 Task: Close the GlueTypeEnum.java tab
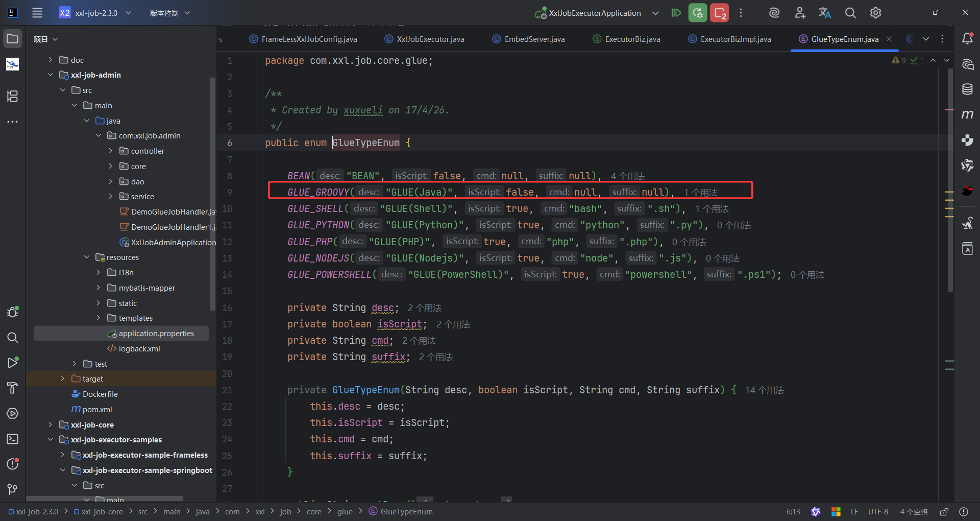(x=889, y=39)
